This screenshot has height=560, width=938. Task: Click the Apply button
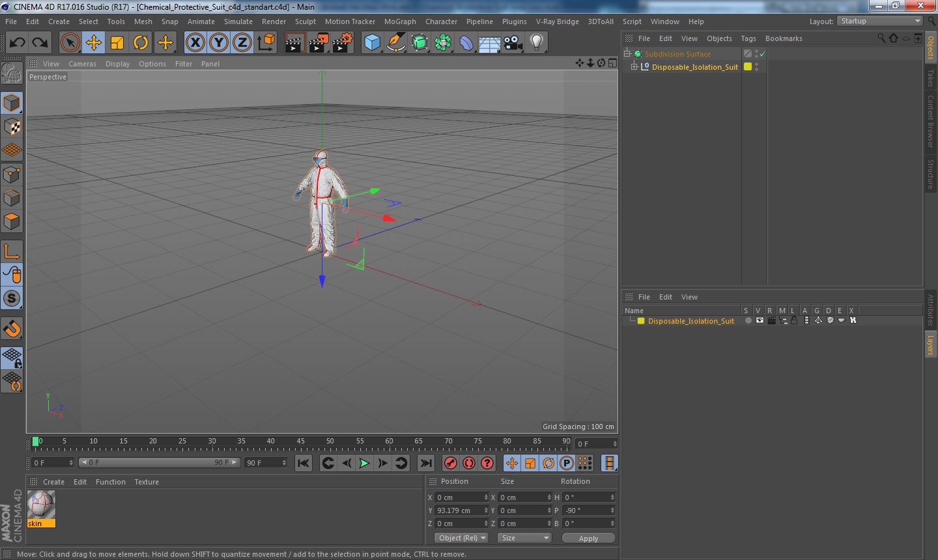(588, 539)
